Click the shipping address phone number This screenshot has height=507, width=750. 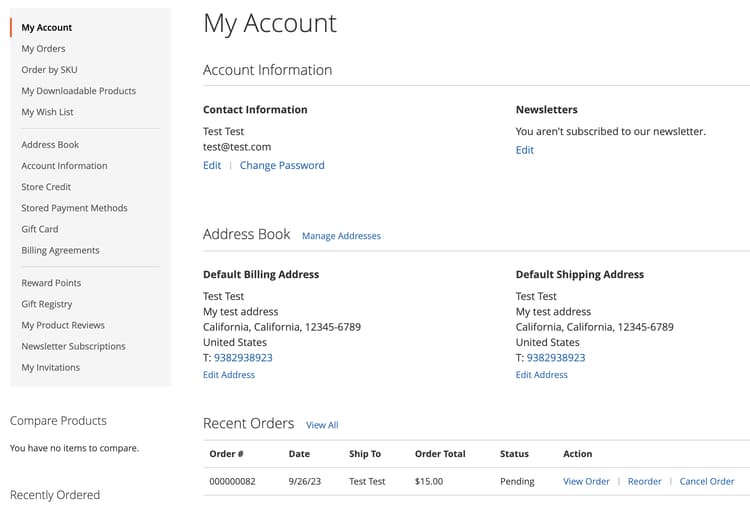coord(556,358)
